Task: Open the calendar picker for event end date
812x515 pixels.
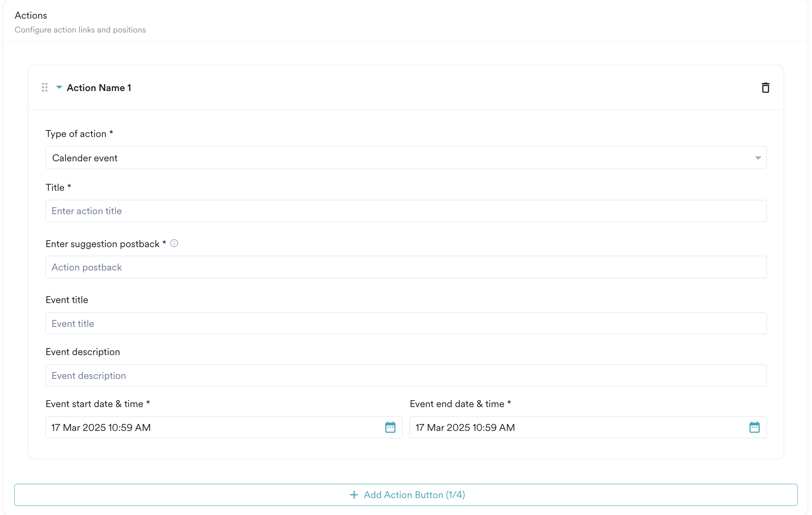Action: coord(754,427)
